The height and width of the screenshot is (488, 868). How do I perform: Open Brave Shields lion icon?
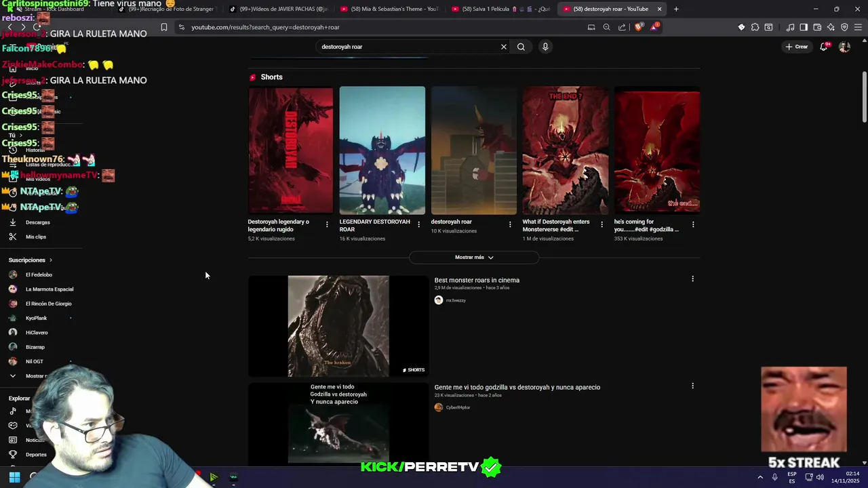coord(638,27)
